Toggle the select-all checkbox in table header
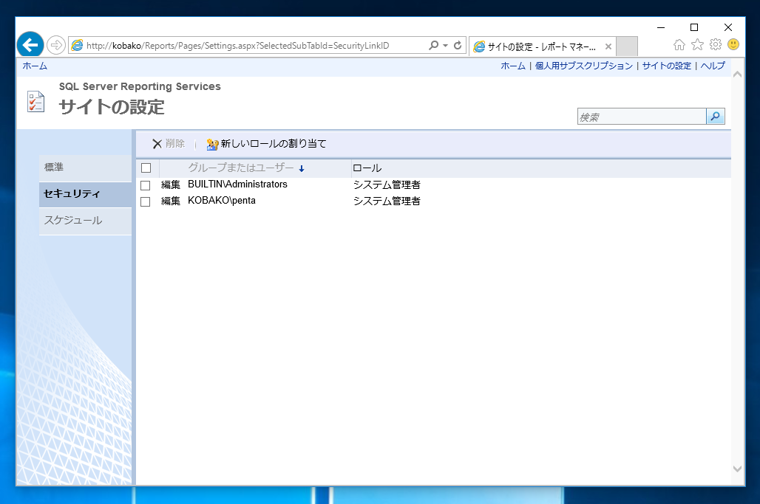 (x=146, y=168)
